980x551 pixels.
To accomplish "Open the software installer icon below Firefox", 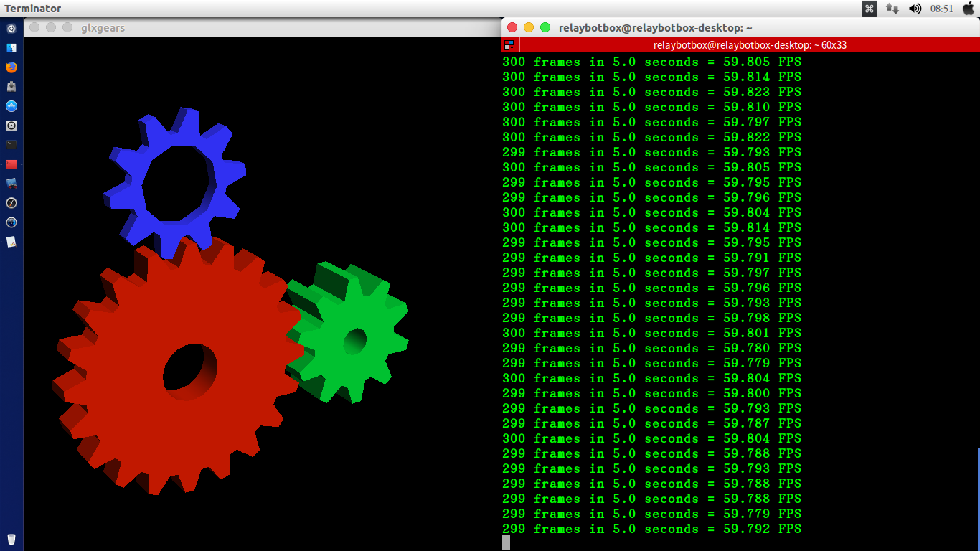I will pos(11,87).
